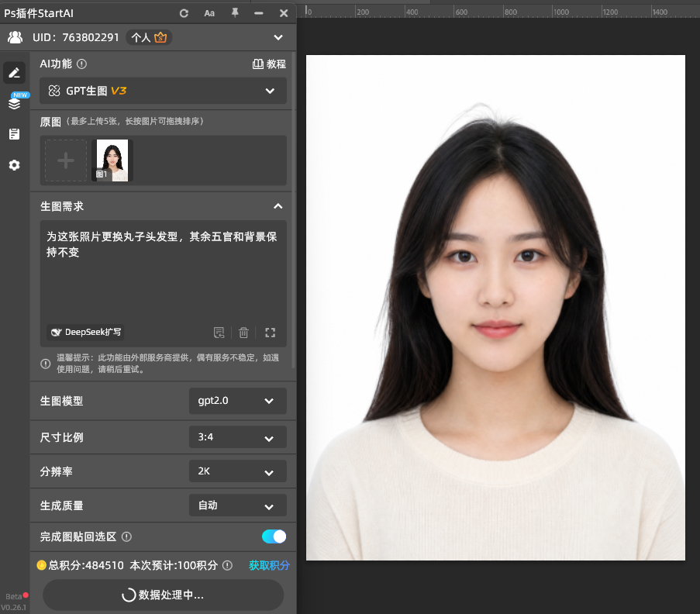Click the portrait photo on canvas
700x614 pixels.
[x=495, y=308]
